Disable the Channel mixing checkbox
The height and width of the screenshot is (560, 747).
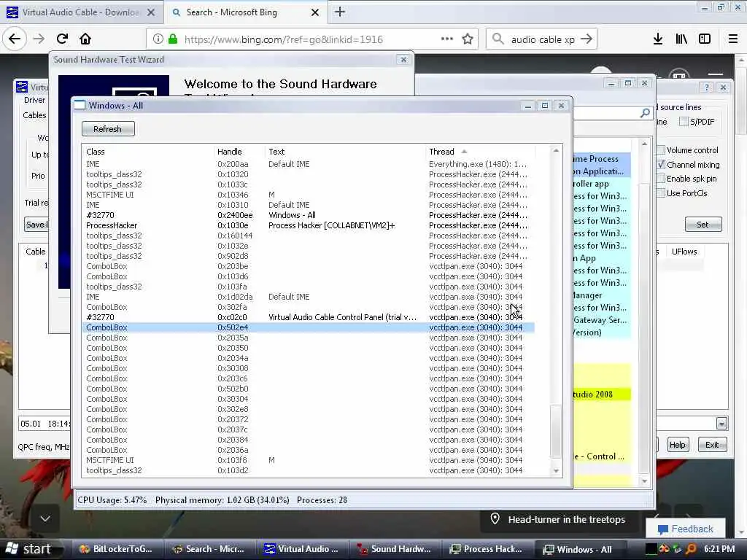(x=661, y=164)
